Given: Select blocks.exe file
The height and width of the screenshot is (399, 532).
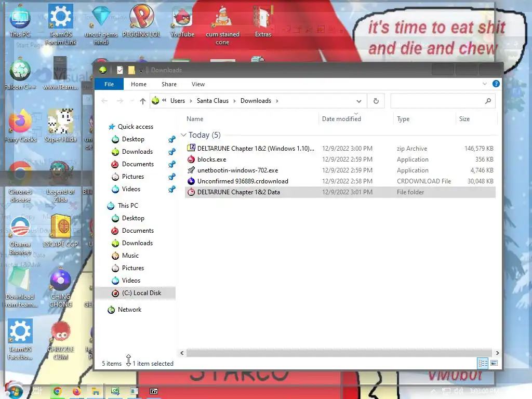Looking at the screenshot, I should [x=340, y=159].
